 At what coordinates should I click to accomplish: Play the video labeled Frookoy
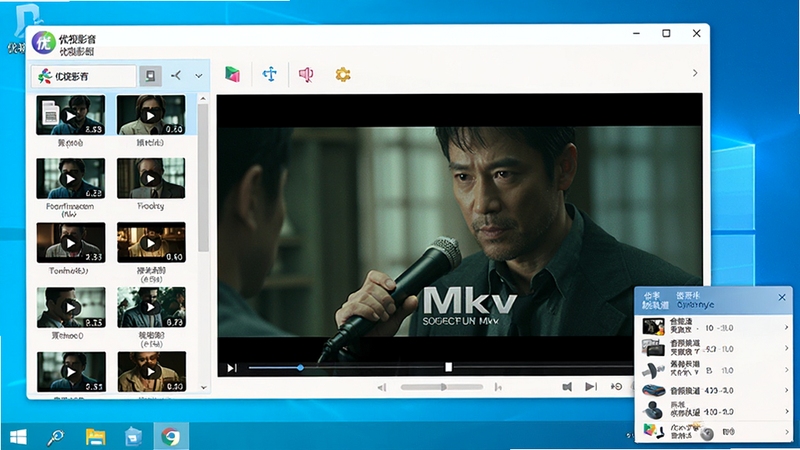151,179
